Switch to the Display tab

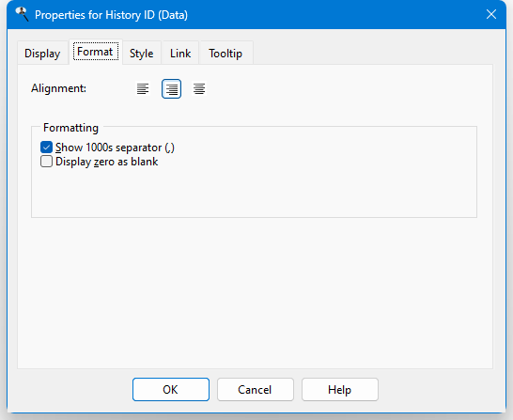coord(42,54)
